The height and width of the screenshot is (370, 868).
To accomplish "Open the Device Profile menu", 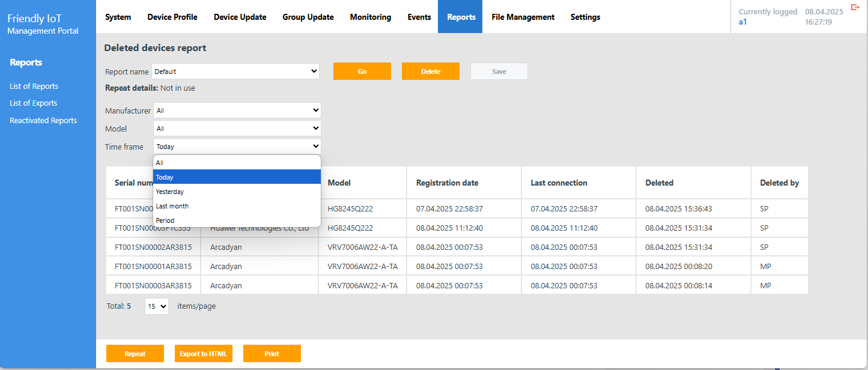I will click(172, 17).
